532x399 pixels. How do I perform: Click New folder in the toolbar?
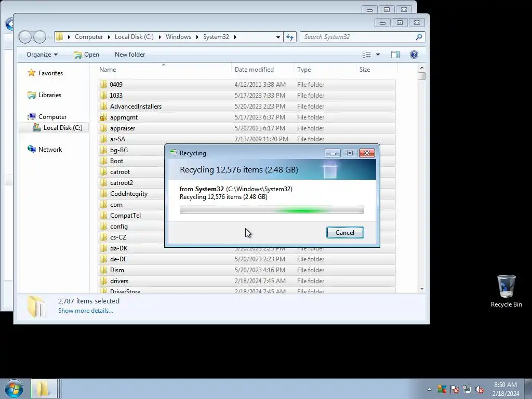coord(129,54)
